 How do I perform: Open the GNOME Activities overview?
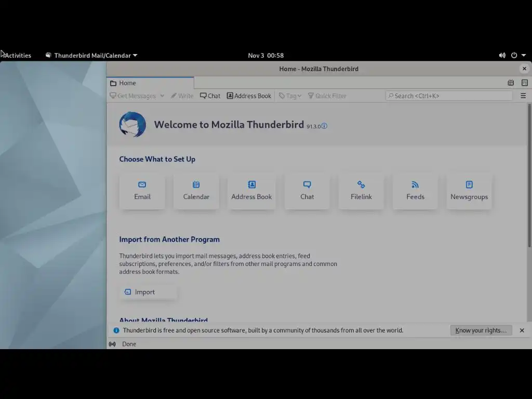coord(18,55)
